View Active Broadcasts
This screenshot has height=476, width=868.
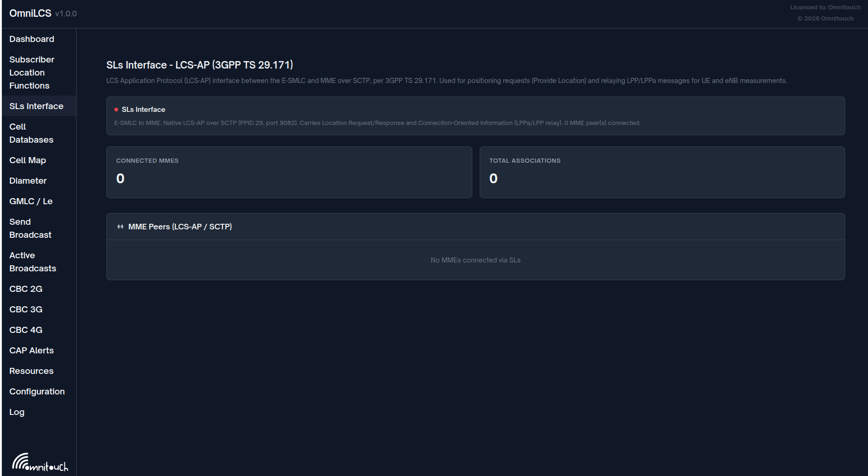(32, 262)
